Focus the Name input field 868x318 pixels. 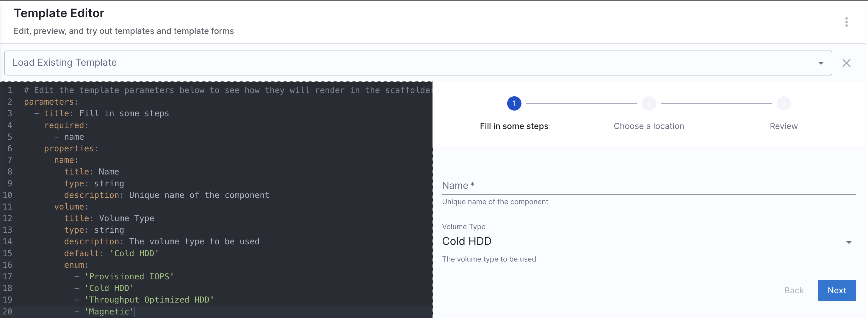click(649, 185)
